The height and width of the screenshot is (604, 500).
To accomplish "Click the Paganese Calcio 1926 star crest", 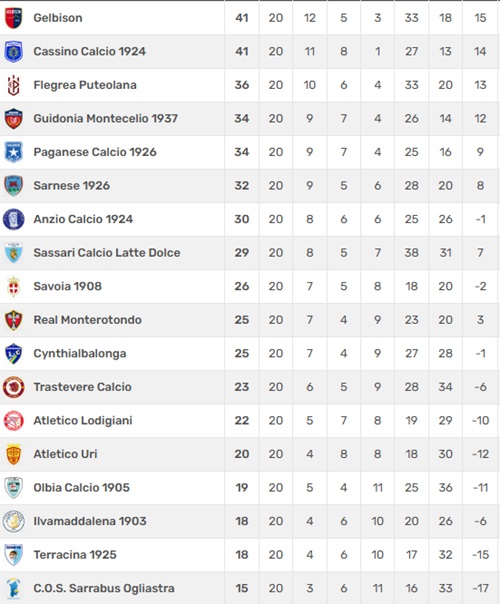I will [13, 152].
